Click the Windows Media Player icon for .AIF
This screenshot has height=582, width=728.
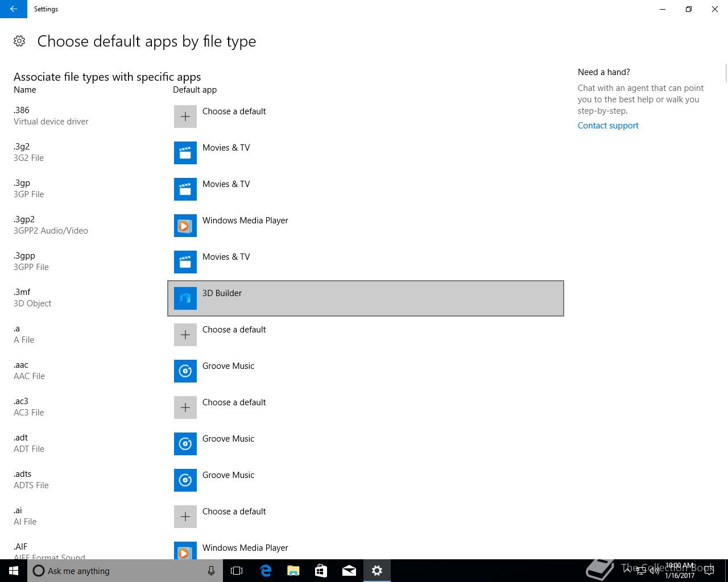point(185,550)
